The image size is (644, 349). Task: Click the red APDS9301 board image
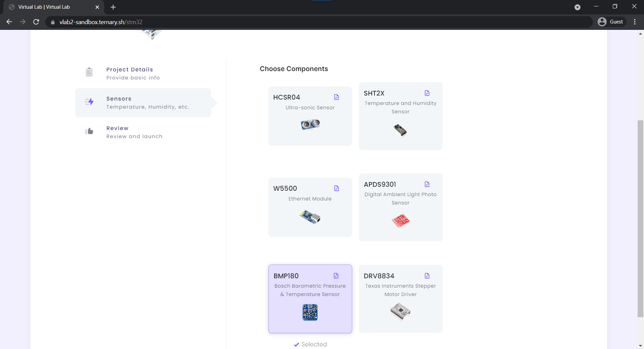point(400,221)
